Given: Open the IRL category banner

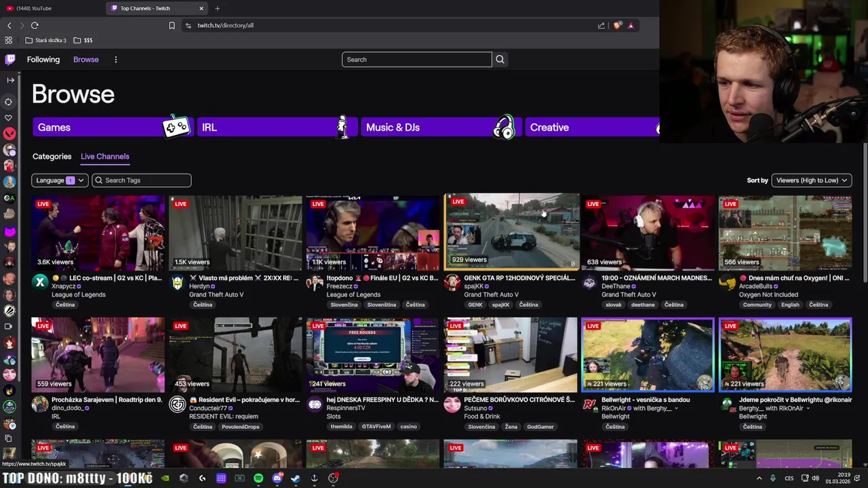Looking at the screenshot, I should pyautogui.click(x=277, y=127).
